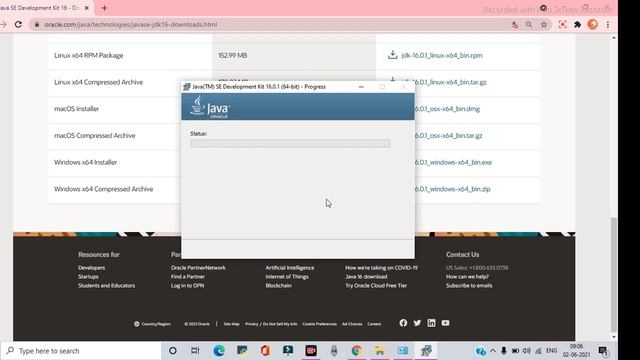Open the Find a Partner link
The image size is (640, 360).
187,277
